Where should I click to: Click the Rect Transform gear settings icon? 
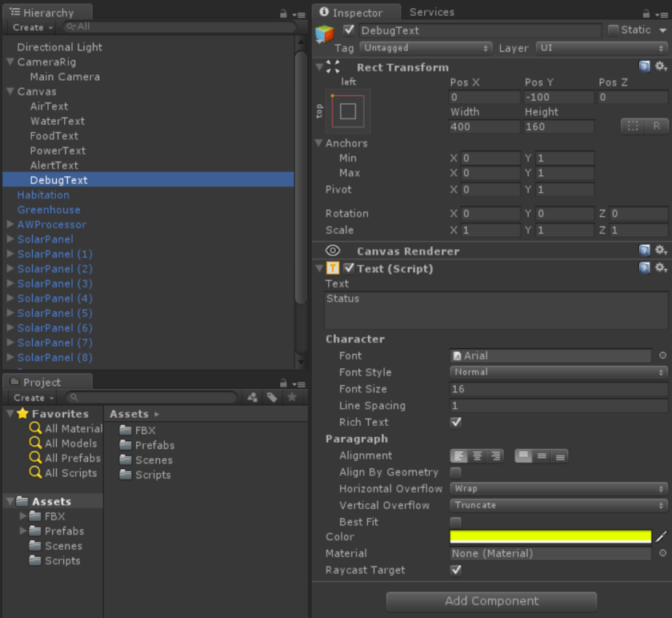click(661, 67)
